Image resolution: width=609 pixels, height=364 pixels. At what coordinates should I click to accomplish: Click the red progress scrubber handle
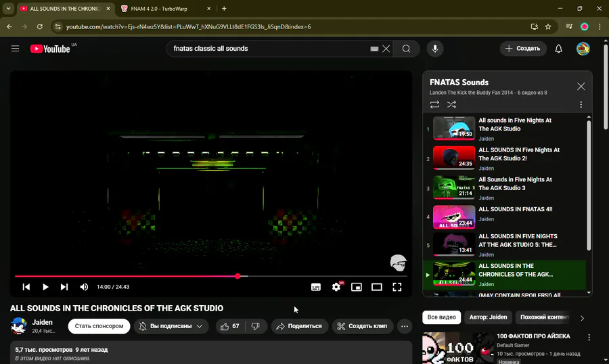[x=238, y=276]
